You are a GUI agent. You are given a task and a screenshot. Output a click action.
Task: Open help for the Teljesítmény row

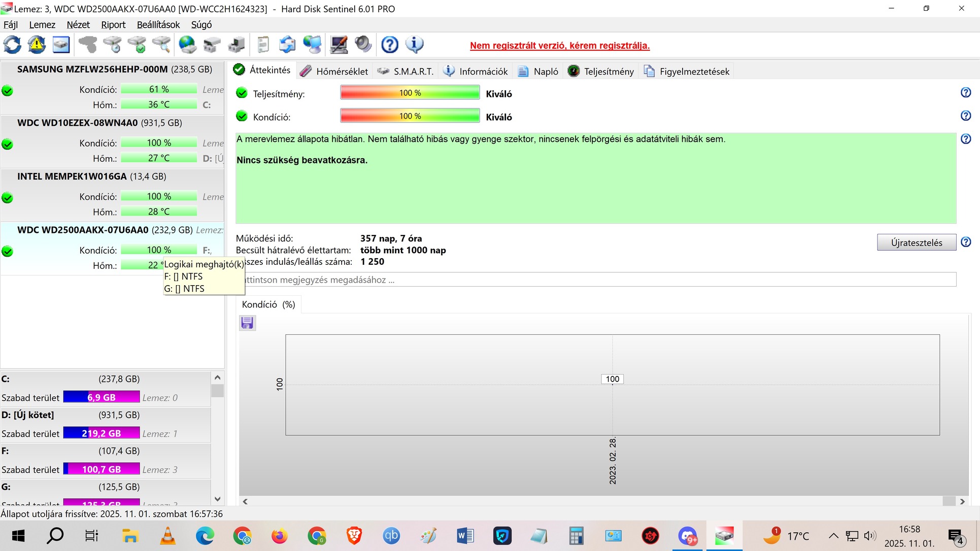[x=965, y=92]
